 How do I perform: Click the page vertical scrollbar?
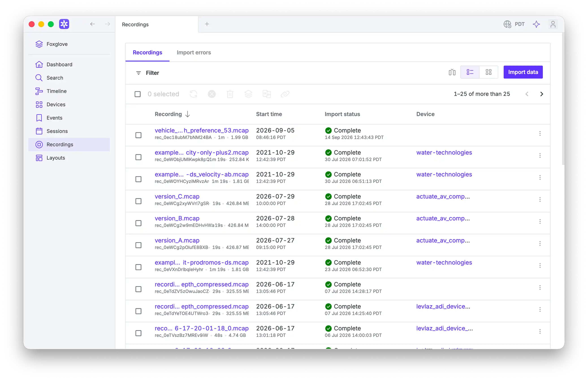coord(563,99)
